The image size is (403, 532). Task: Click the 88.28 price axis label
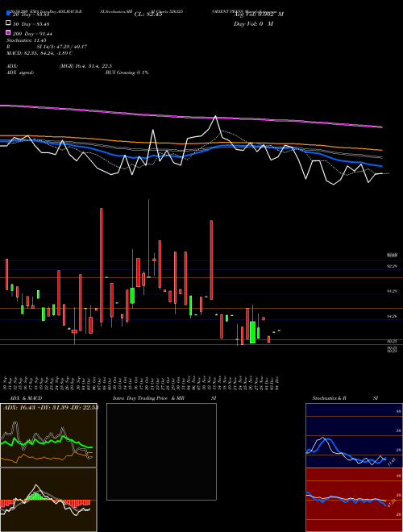[x=393, y=291]
